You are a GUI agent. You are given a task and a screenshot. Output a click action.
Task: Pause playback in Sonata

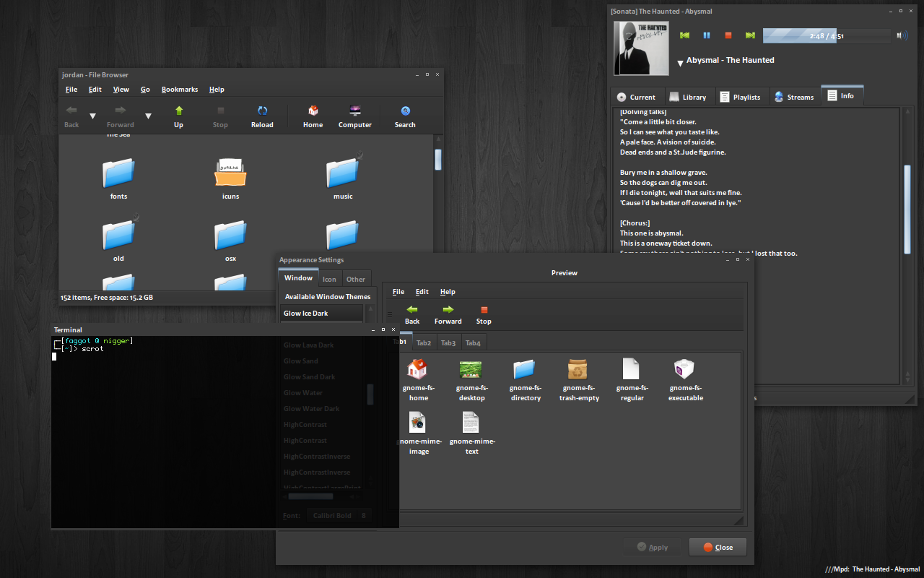[x=707, y=35]
